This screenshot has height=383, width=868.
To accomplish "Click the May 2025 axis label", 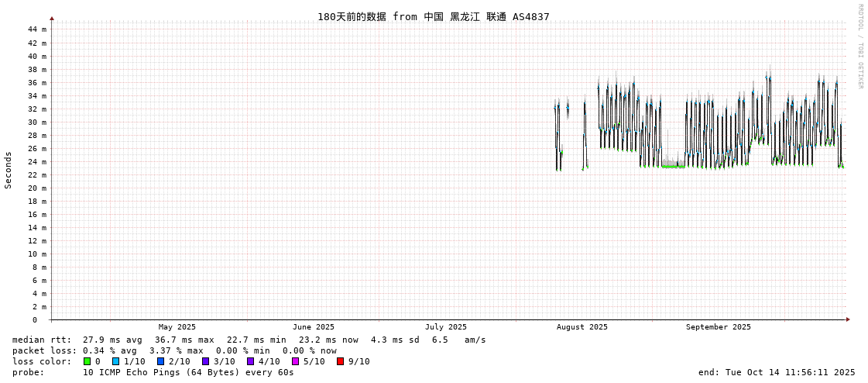I will coord(177,327).
